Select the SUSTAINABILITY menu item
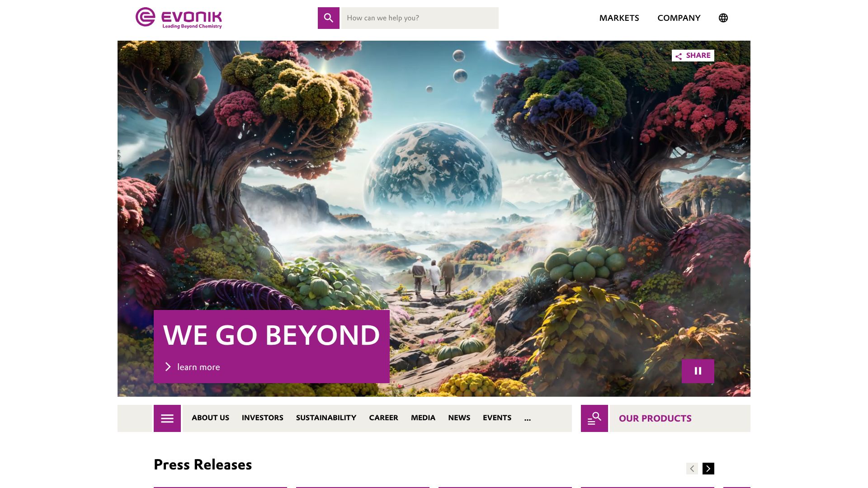This screenshot has height=488, width=868. pos(326,418)
